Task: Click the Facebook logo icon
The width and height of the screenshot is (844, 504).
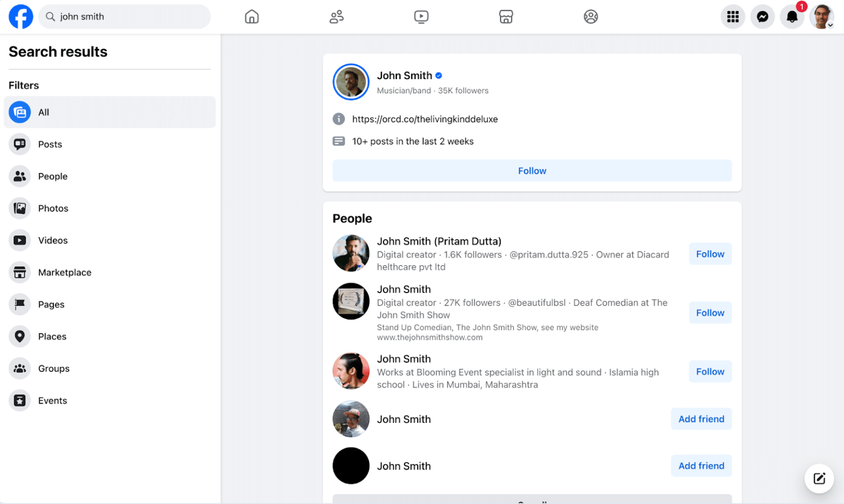Action: pos(21,16)
